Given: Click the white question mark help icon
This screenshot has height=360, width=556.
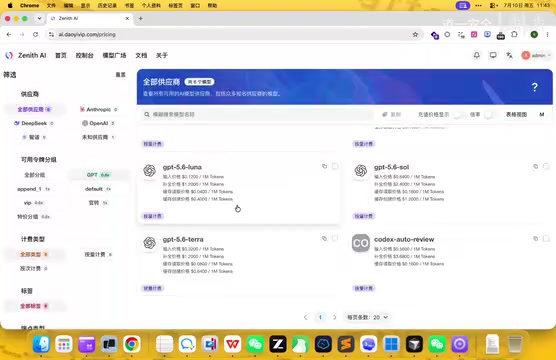Looking at the screenshot, I should tap(535, 87).
